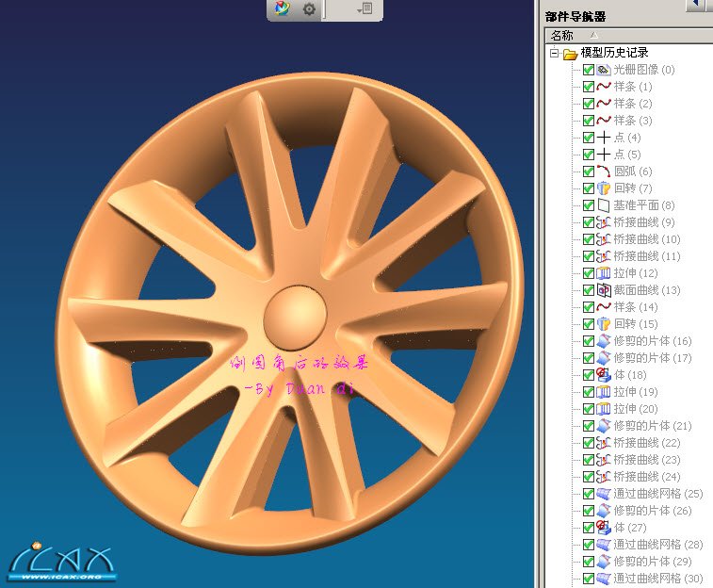The image size is (713, 588).
Task: Click the center hub cap of the wheel
Action: click(294, 312)
